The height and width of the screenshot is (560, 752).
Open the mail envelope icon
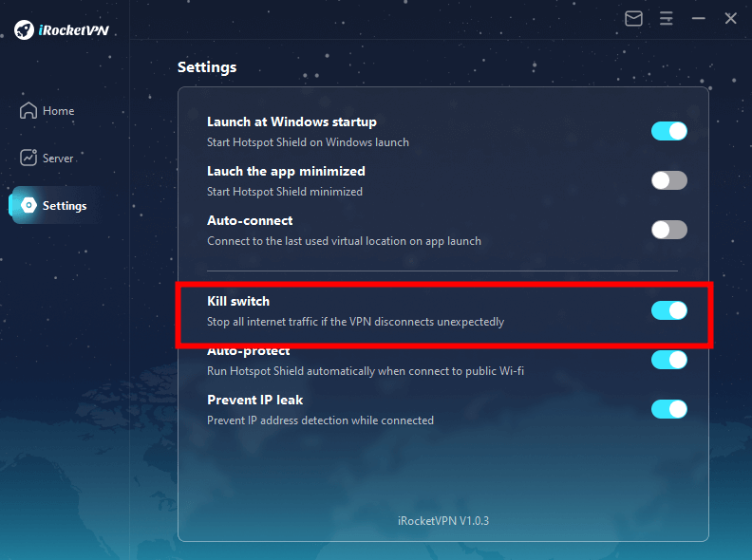[633, 19]
